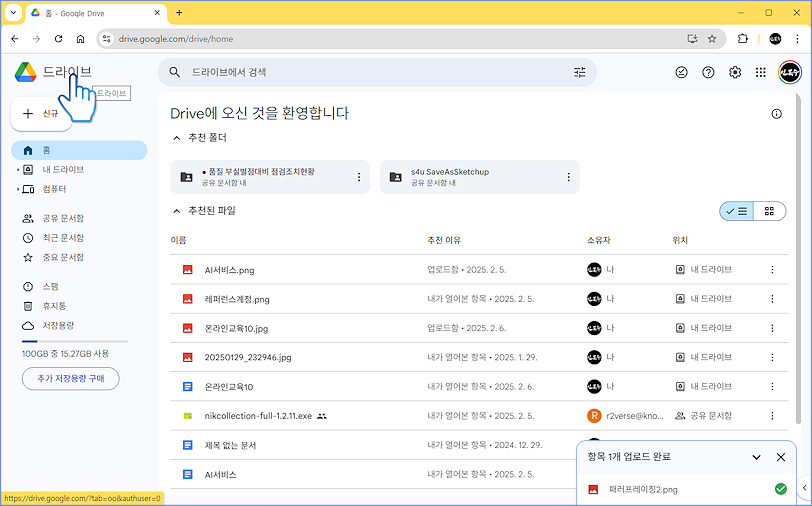Image resolution: width=812 pixels, height=506 pixels.
Task: Open more actions for 온라인교육10.jpg
Action: click(x=772, y=328)
